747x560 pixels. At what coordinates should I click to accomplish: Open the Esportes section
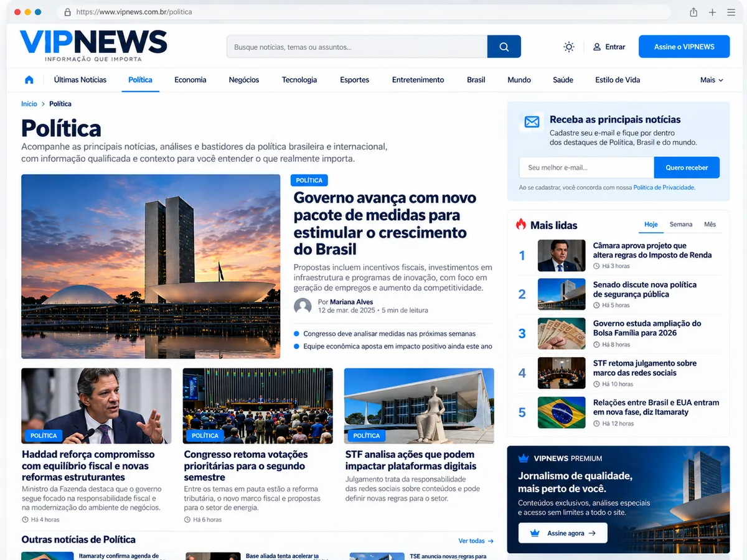pos(354,80)
